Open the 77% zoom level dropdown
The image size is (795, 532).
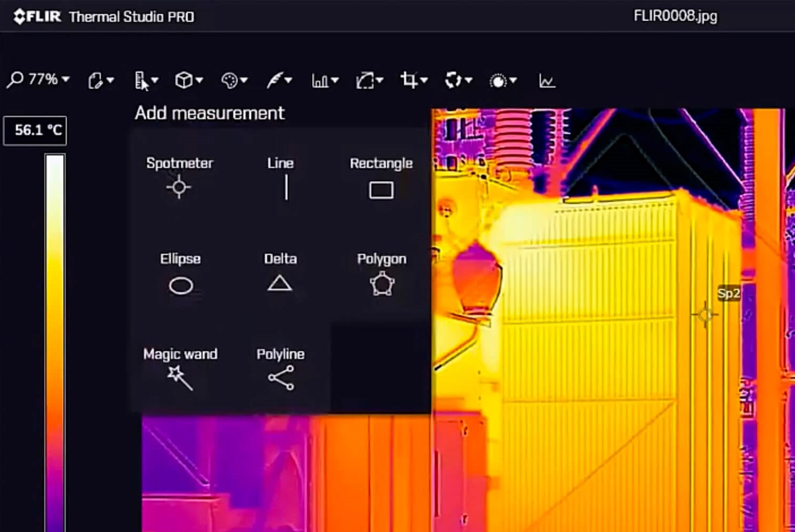point(49,79)
